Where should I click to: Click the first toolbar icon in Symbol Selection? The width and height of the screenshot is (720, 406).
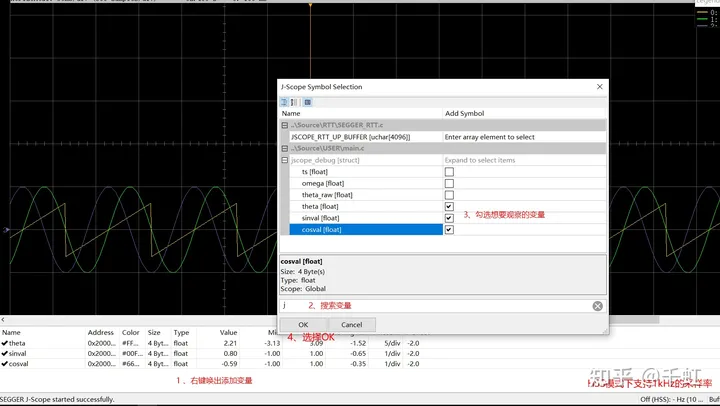click(284, 102)
